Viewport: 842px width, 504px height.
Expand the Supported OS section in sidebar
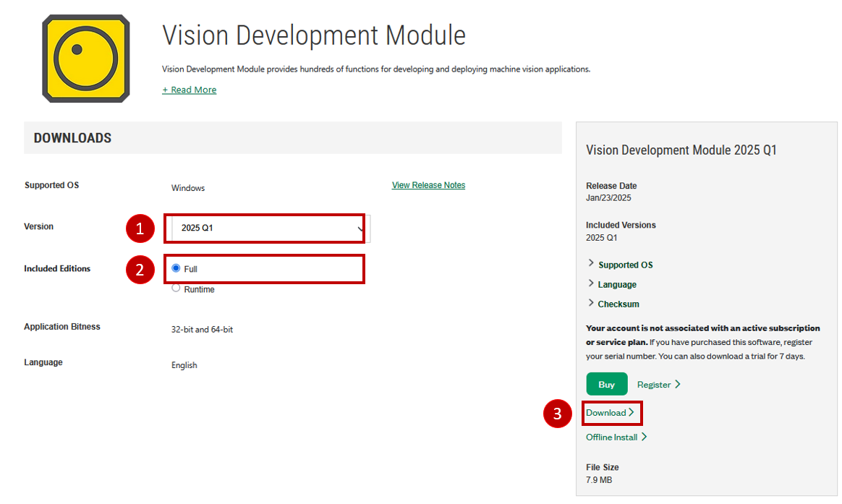pos(620,265)
